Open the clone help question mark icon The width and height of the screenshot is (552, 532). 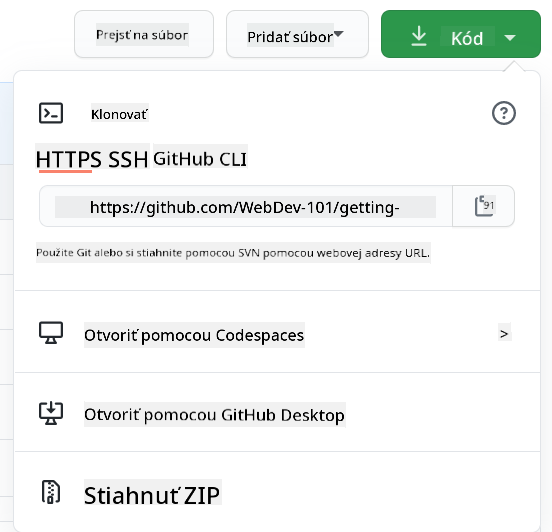[504, 113]
